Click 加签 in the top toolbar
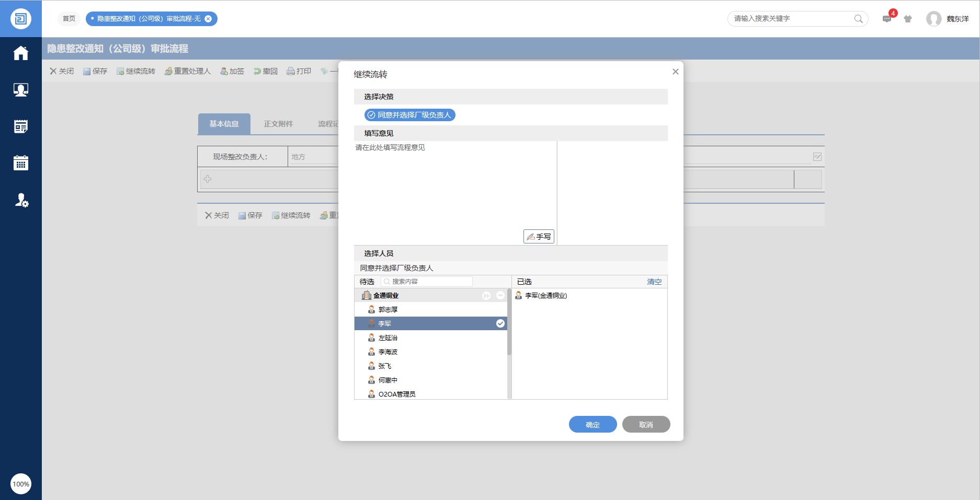980x500 pixels. click(x=232, y=71)
